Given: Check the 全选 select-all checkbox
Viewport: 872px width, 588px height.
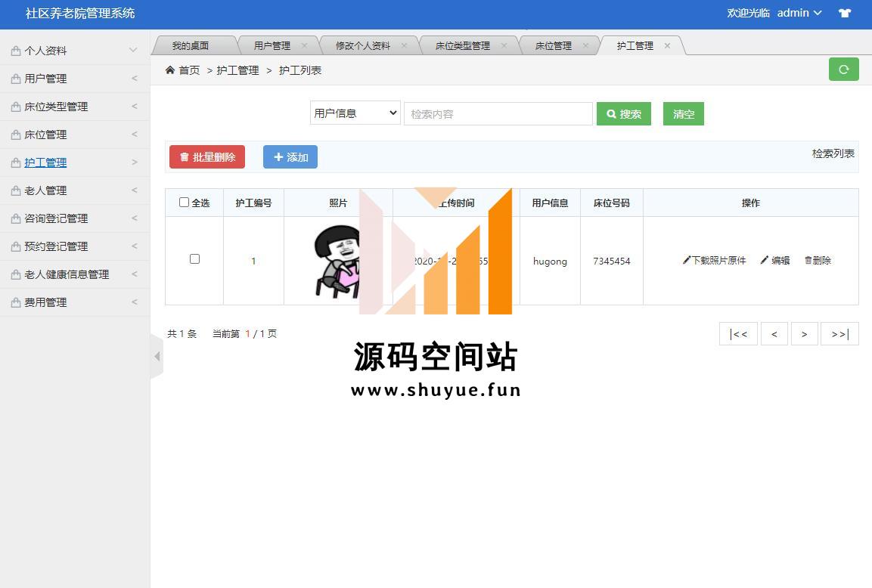Looking at the screenshot, I should coord(184,202).
